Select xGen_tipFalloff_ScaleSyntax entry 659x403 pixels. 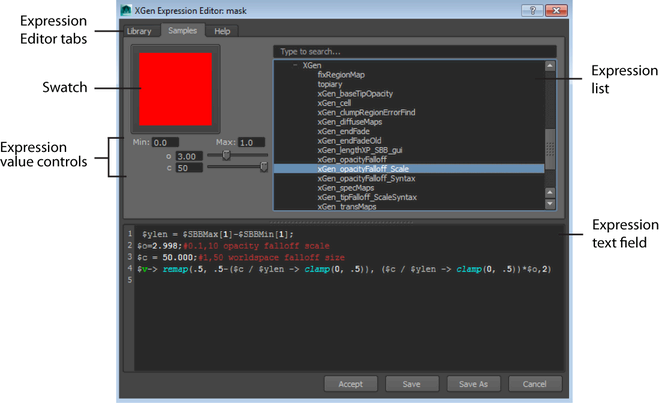click(367, 197)
